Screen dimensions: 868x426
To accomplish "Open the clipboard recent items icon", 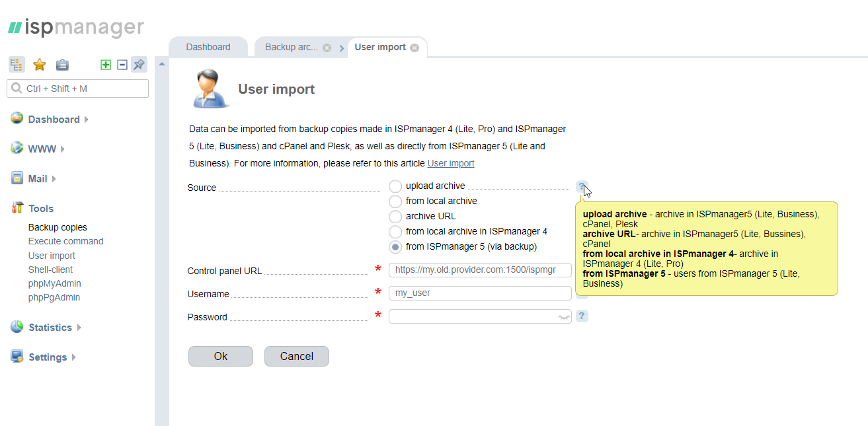I will click(x=62, y=65).
